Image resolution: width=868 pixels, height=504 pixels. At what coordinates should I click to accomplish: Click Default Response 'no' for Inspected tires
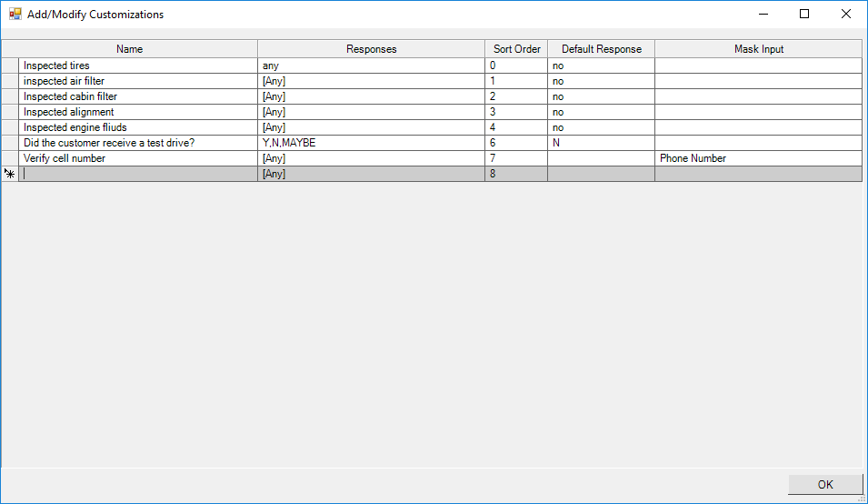(601, 66)
